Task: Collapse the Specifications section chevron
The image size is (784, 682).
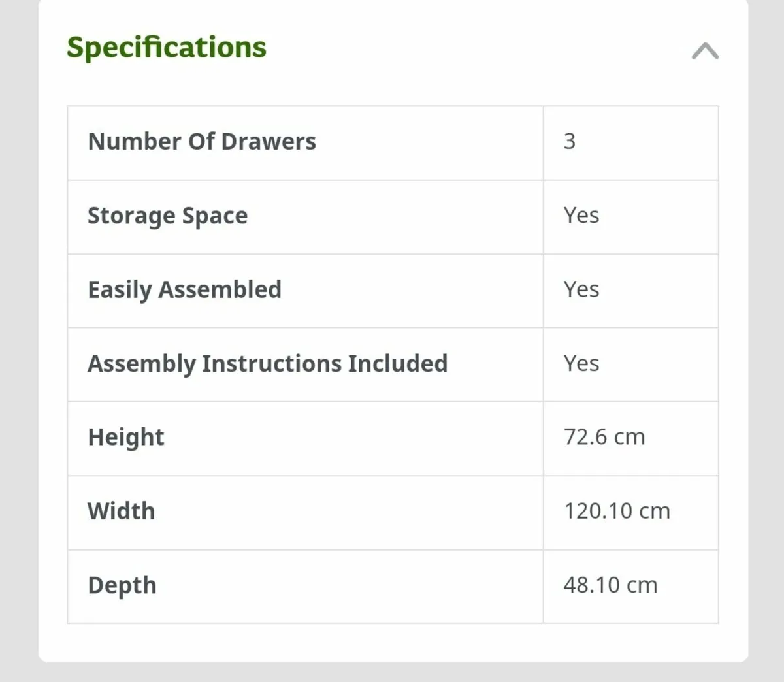Action: click(706, 51)
